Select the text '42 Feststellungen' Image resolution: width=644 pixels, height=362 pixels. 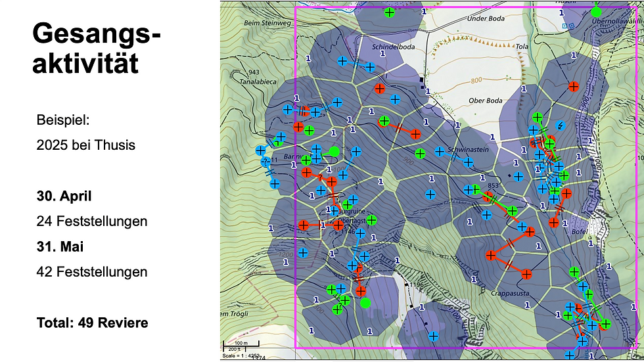91,272
